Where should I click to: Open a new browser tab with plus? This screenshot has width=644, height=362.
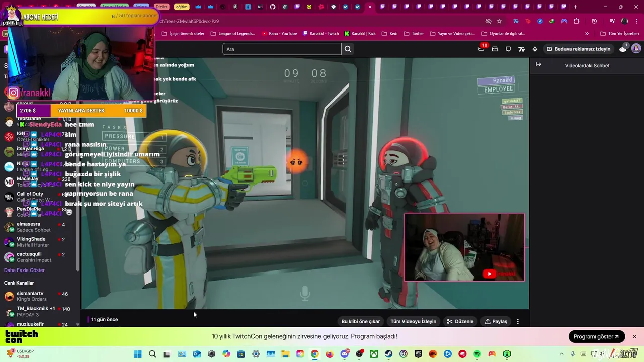point(575,7)
